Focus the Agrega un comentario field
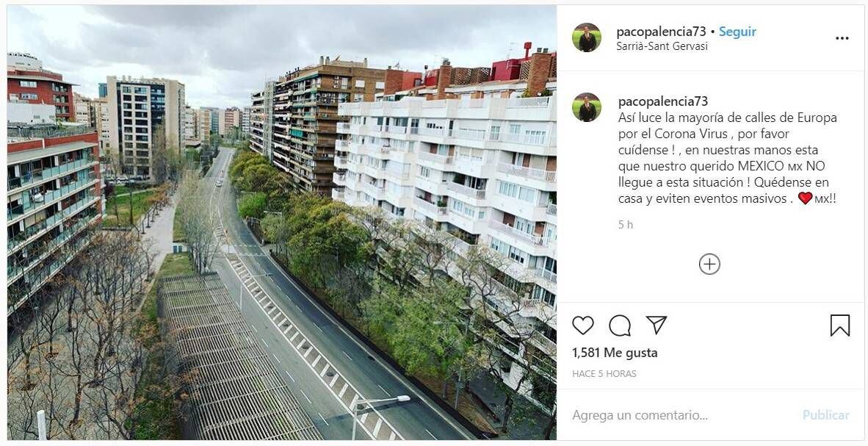This screenshot has width=868, height=446. (x=681, y=415)
